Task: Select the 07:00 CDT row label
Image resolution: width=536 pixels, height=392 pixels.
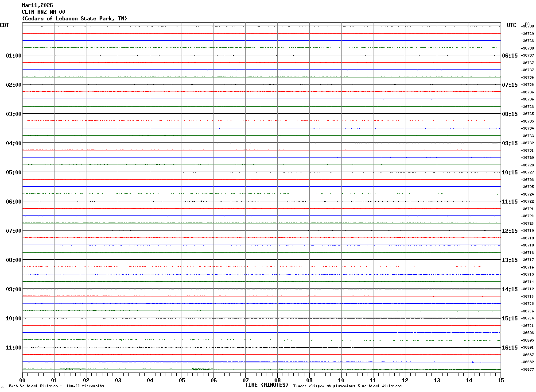Action: (x=14, y=231)
